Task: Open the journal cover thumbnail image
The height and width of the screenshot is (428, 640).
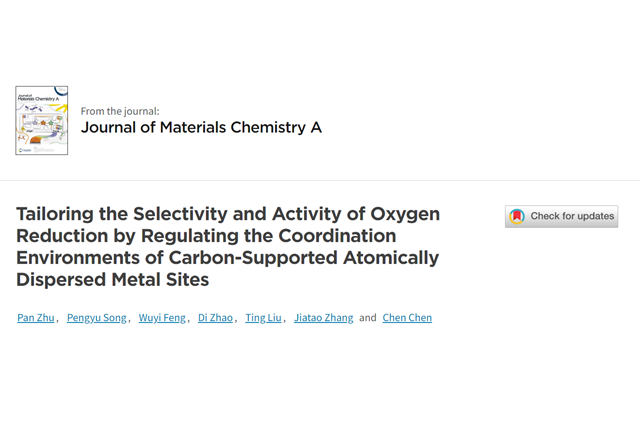Action: pyautogui.click(x=41, y=121)
